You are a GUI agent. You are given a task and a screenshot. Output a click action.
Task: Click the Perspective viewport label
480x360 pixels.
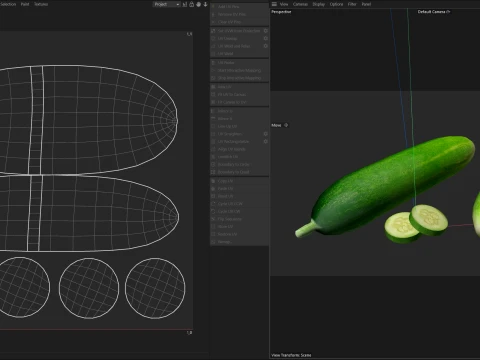281,12
